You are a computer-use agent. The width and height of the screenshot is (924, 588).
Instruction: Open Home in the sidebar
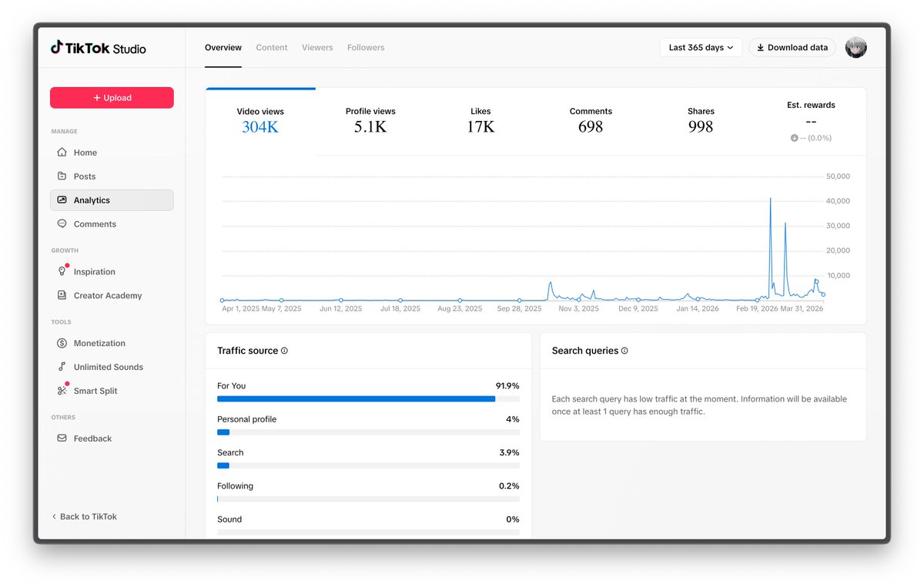(112, 153)
